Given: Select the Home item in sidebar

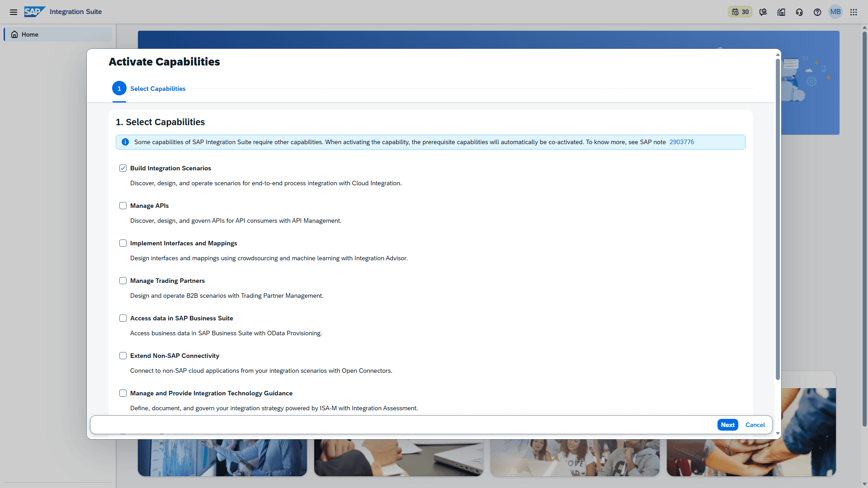Looking at the screenshot, I should (58, 34).
